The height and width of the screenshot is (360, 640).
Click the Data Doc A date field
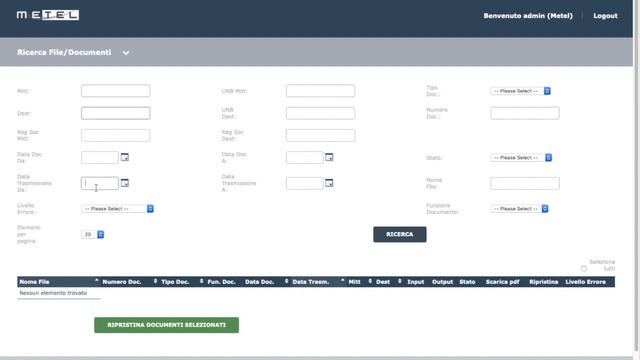tap(304, 157)
